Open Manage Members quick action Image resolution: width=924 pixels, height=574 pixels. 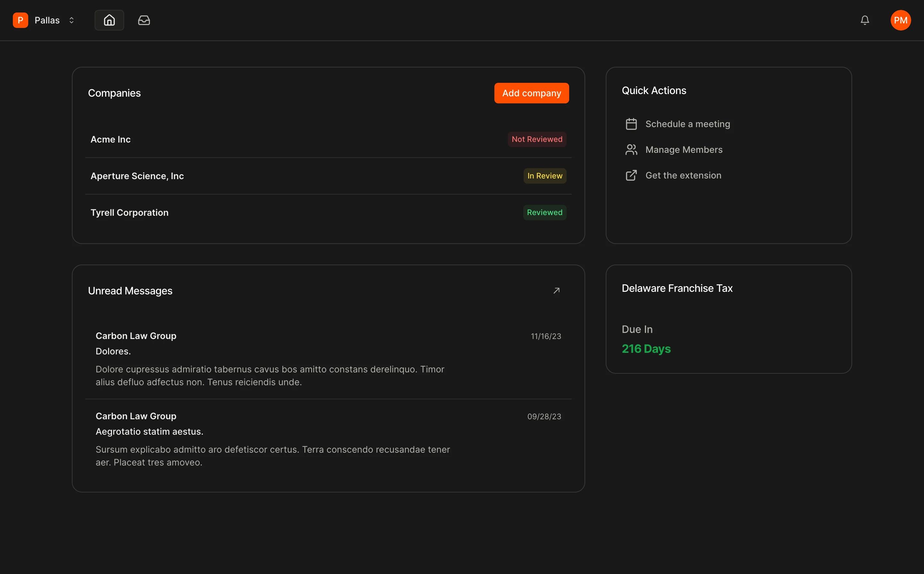click(684, 150)
